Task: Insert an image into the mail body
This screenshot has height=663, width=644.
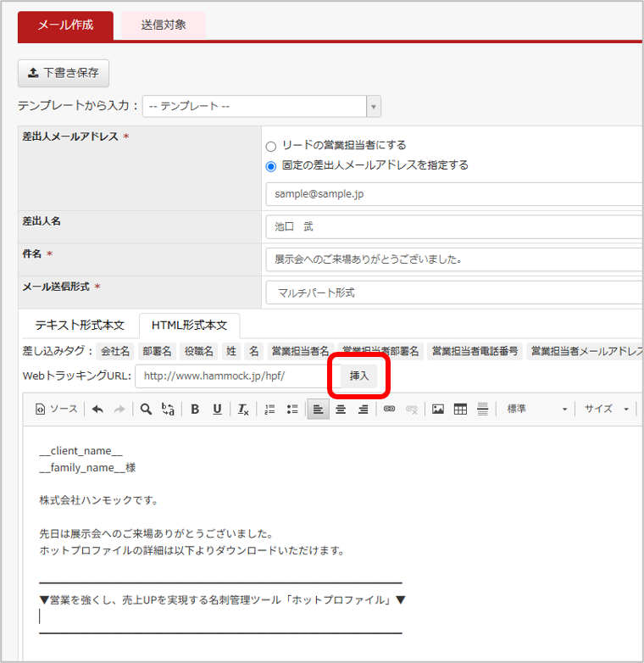Action: [x=438, y=409]
